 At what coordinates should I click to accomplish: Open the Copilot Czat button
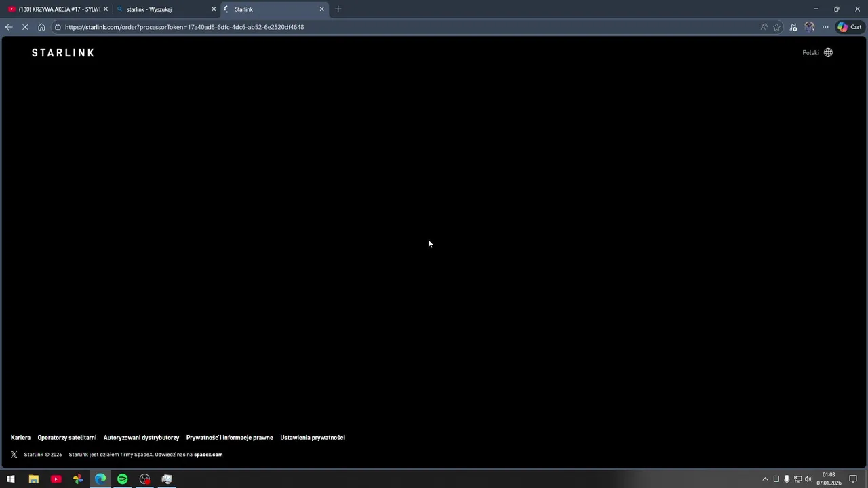[849, 27]
